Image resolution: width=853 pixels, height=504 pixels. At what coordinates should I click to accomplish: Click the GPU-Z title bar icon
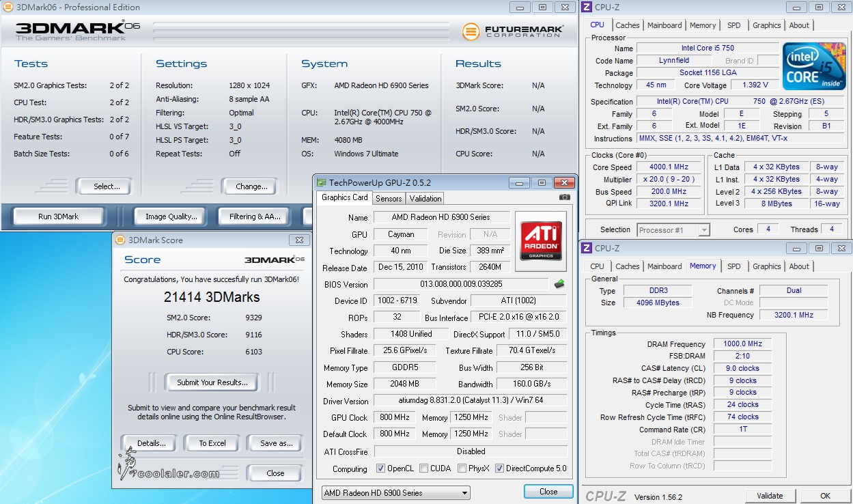[x=321, y=182]
